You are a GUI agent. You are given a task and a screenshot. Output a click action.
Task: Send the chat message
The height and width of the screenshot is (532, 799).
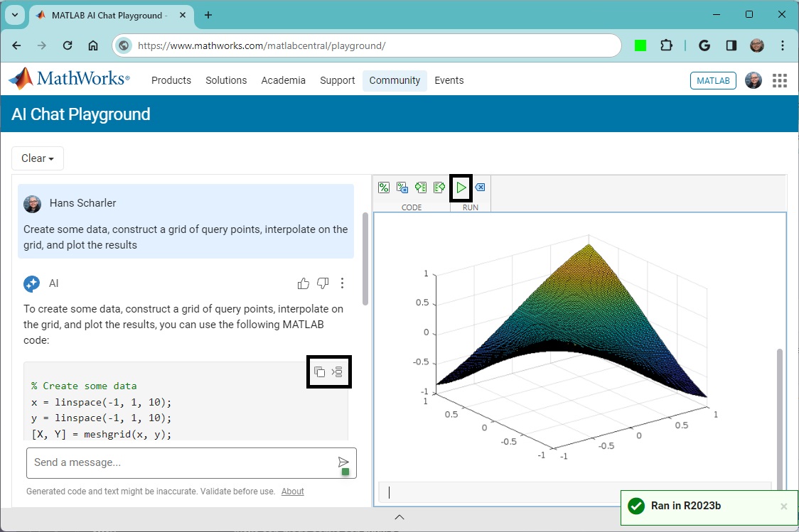343,462
